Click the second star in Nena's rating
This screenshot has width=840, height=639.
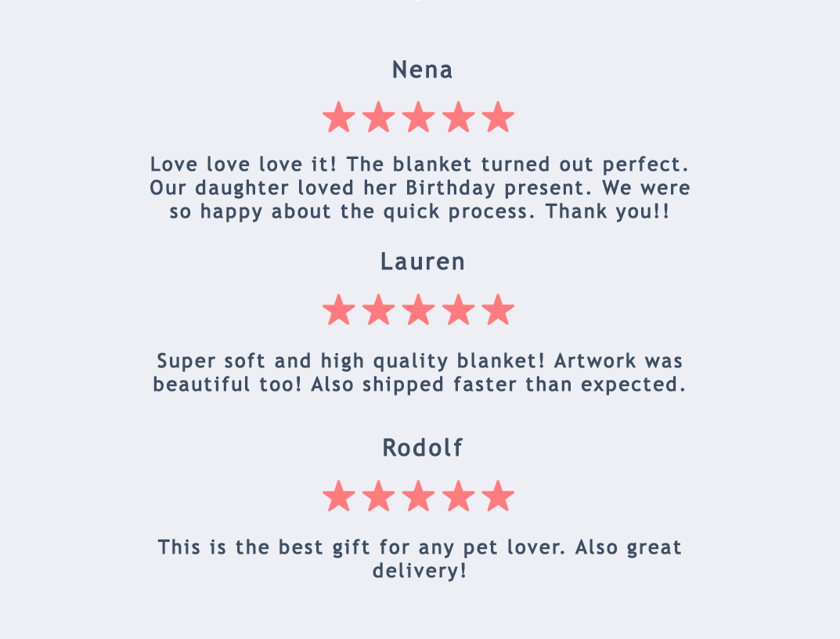(x=379, y=118)
